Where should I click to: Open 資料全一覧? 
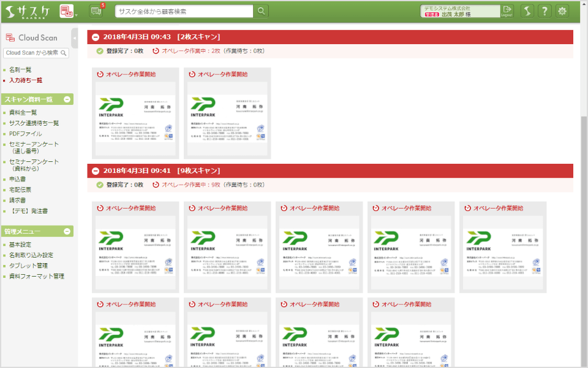click(23, 112)
